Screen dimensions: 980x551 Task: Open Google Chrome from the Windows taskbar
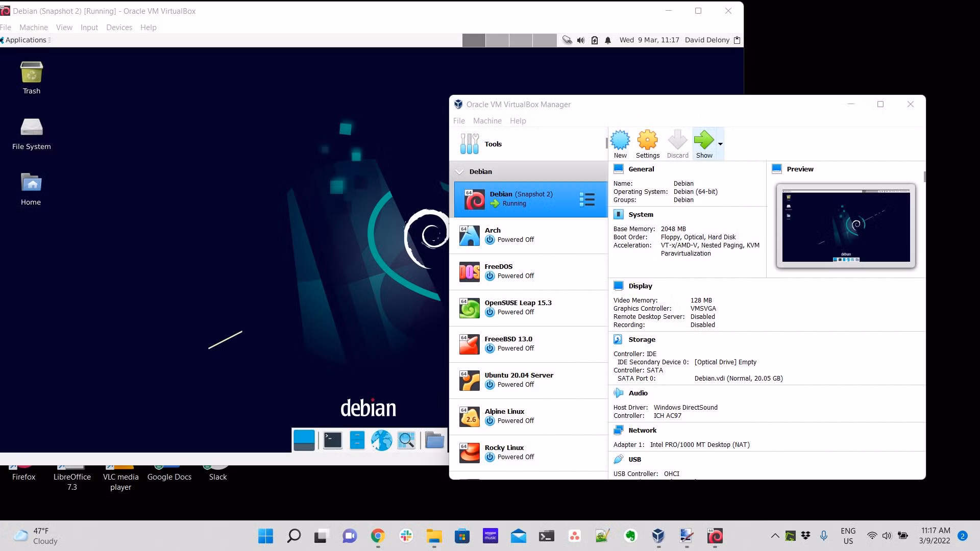[378, 536]
